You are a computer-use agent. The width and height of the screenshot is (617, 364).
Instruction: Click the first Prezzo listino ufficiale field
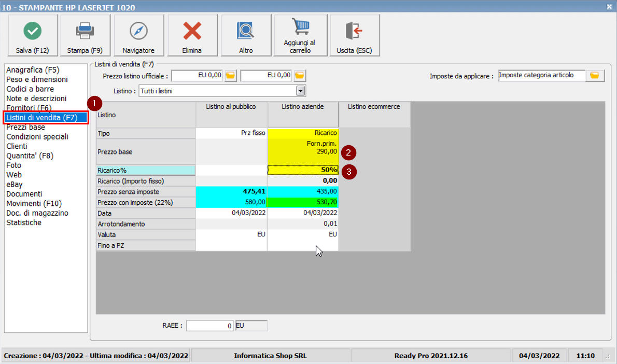pos(197,75)
